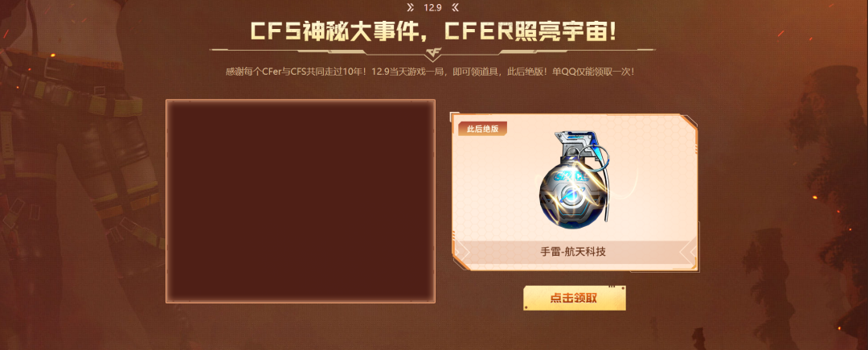Click the diamond arrow at card's right edge
Screen dimensions: 868x350
(x=687, y=251)
